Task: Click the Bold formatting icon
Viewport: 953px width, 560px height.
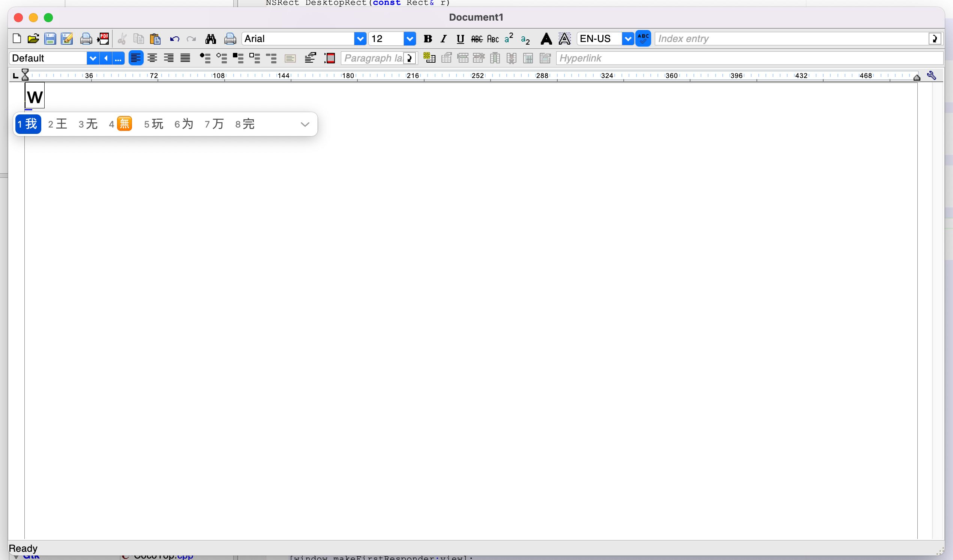Action: [428, 38]
